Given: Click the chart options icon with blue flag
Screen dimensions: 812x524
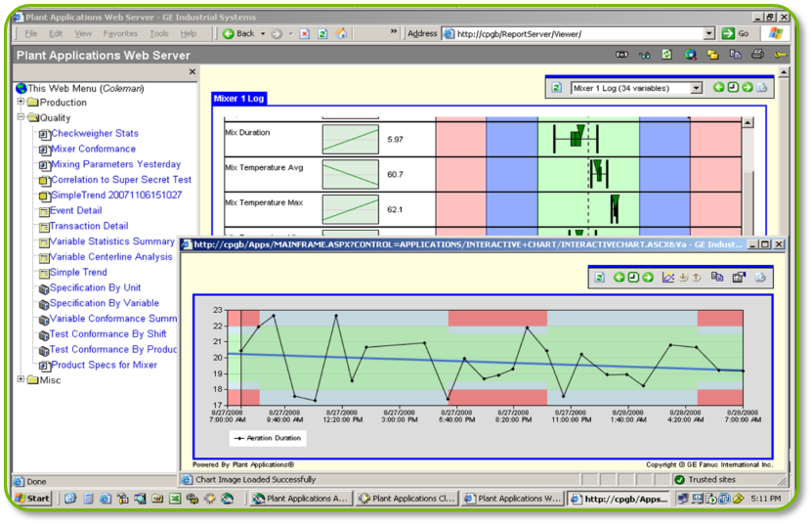Looking at the screenshot, I should [739, 278].
